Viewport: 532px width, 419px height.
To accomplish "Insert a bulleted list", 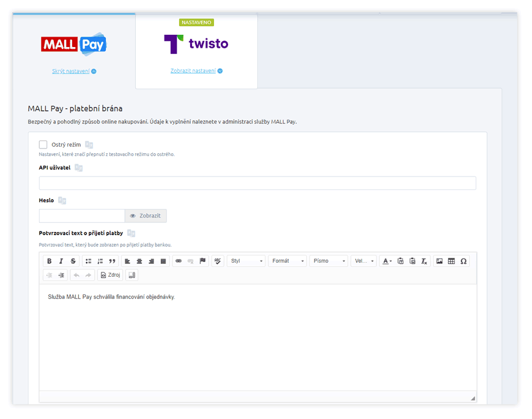I will pos(89,261).
